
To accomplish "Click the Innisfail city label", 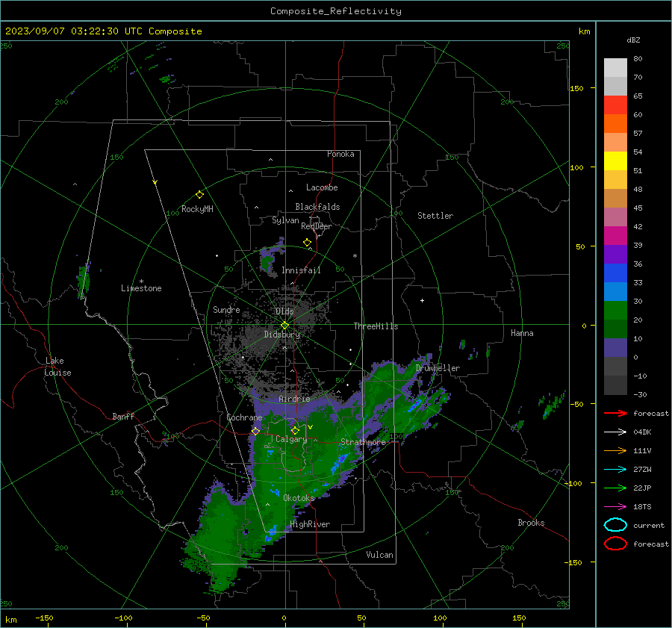I will [x=301, y=270].
